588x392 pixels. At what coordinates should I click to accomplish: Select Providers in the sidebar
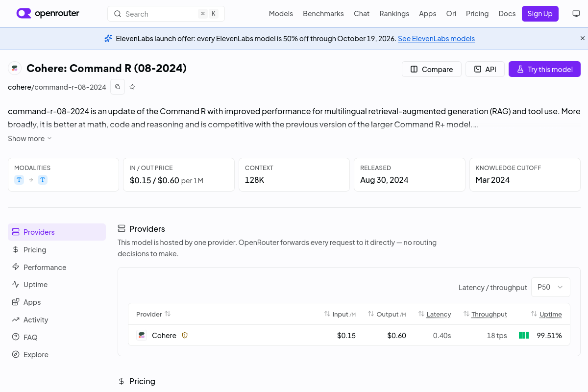[x=57, y=232]
